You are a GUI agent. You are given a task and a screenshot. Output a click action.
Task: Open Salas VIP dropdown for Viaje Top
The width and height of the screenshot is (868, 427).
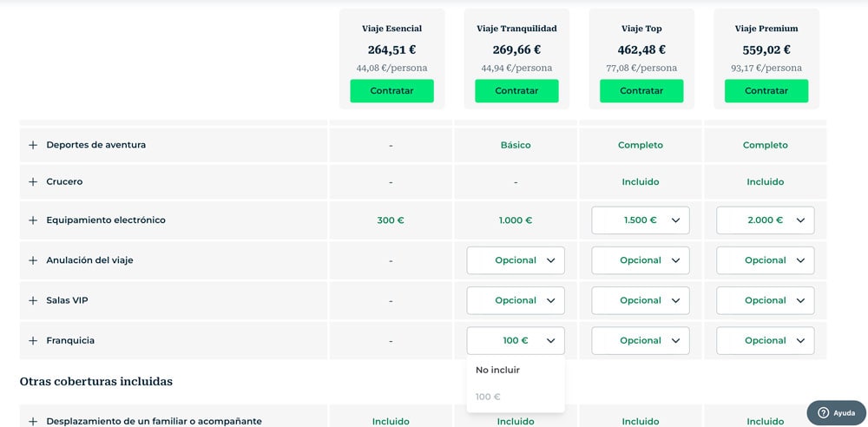[640, 300]
